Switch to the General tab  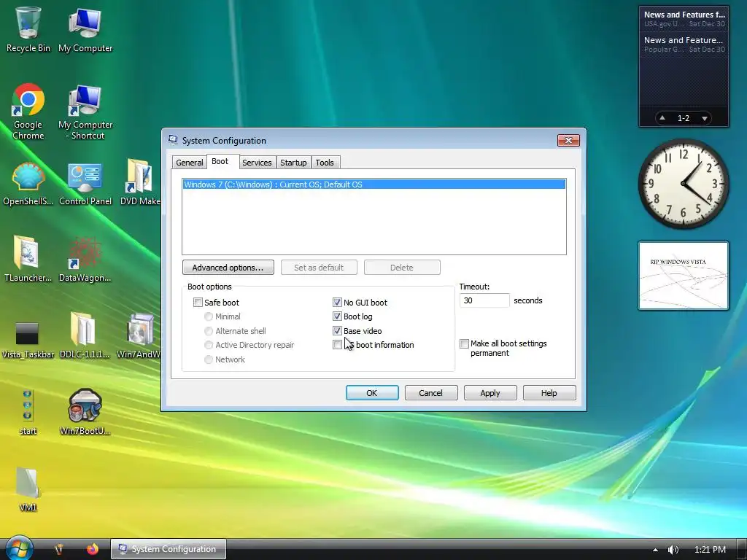click(x=189, y=163)
